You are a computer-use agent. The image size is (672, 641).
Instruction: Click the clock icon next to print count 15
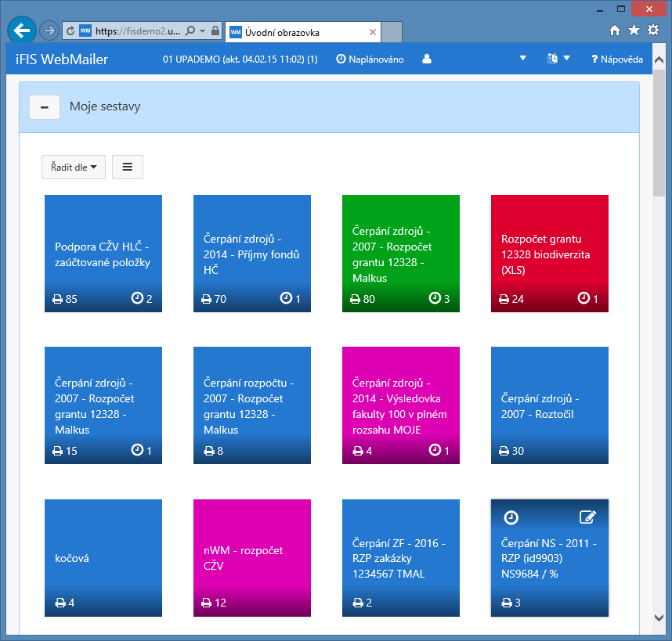(x=137, y=450)
